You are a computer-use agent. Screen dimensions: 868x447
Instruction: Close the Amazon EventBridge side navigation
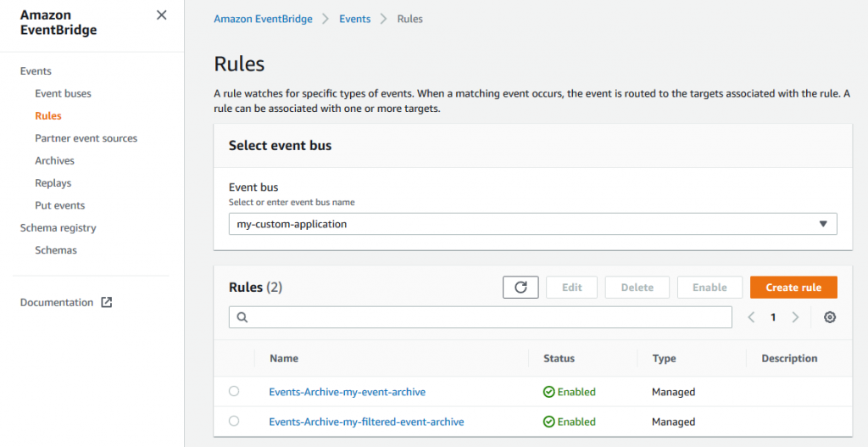162,15
